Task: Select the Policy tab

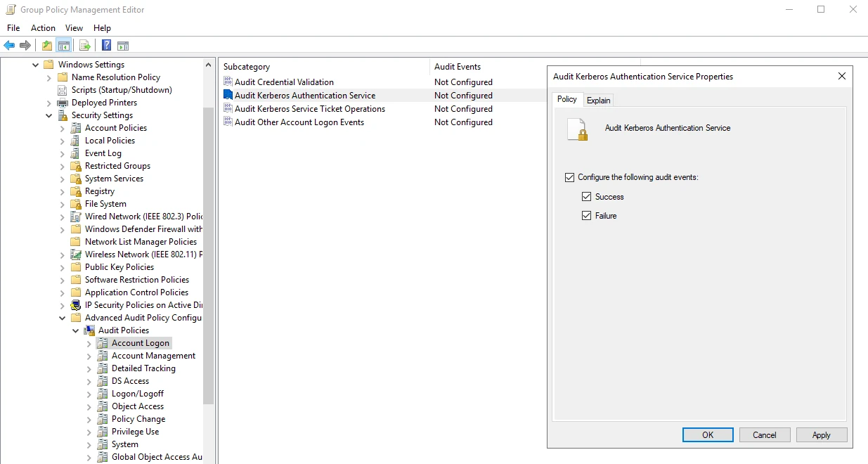Action: coord(567,99)
